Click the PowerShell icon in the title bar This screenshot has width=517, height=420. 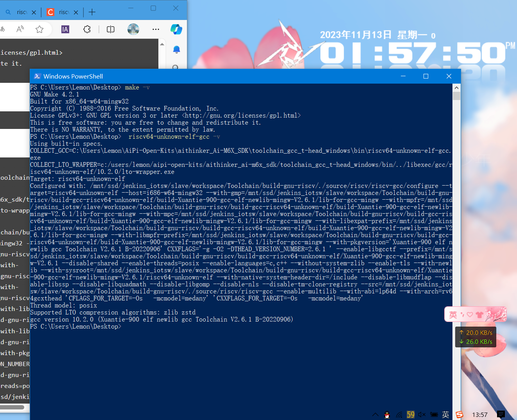(x=37, y=76)
